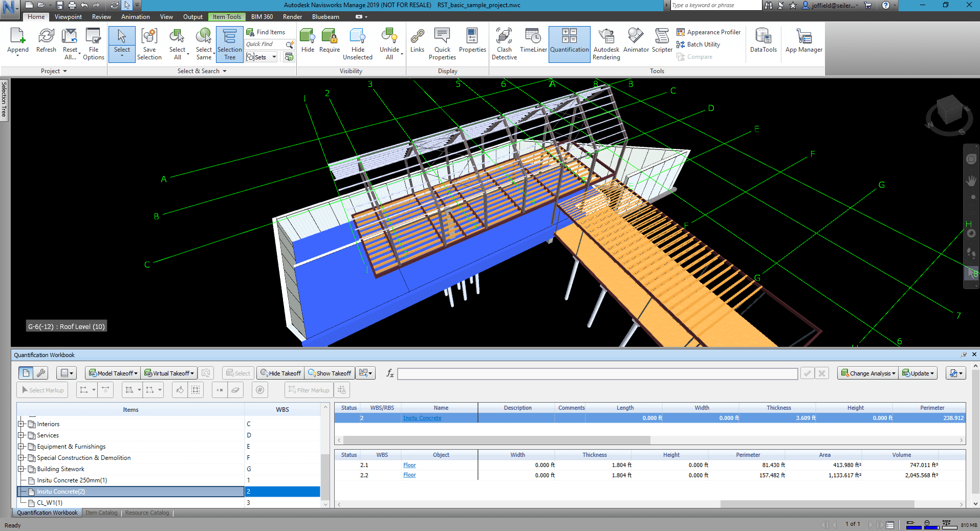Open the TimeLiner tool

click(533, 41)
